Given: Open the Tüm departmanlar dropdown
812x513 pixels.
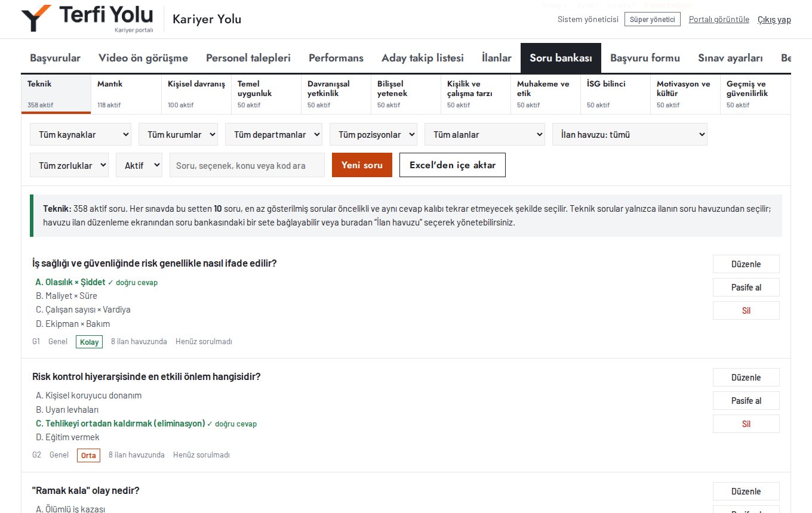Looking at the screenshot, I should (x=273, y=134).
